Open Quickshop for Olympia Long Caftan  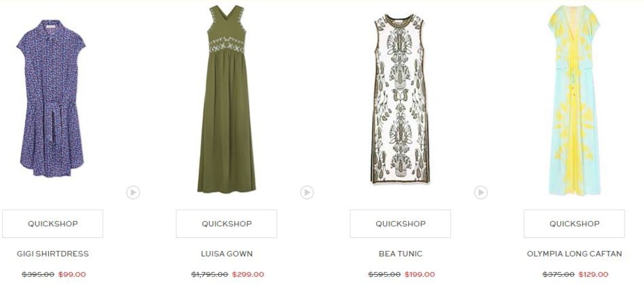574,224
